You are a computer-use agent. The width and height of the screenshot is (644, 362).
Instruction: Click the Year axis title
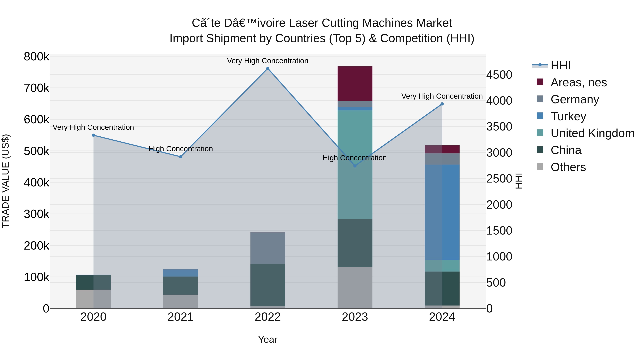pos(268,339)
